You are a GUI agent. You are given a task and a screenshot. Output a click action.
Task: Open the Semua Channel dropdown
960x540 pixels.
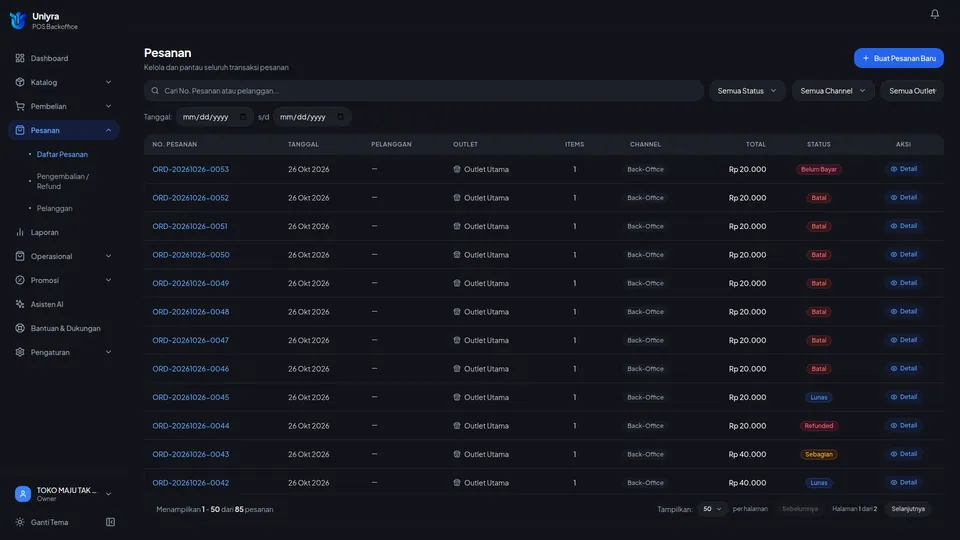click(833, 91)
